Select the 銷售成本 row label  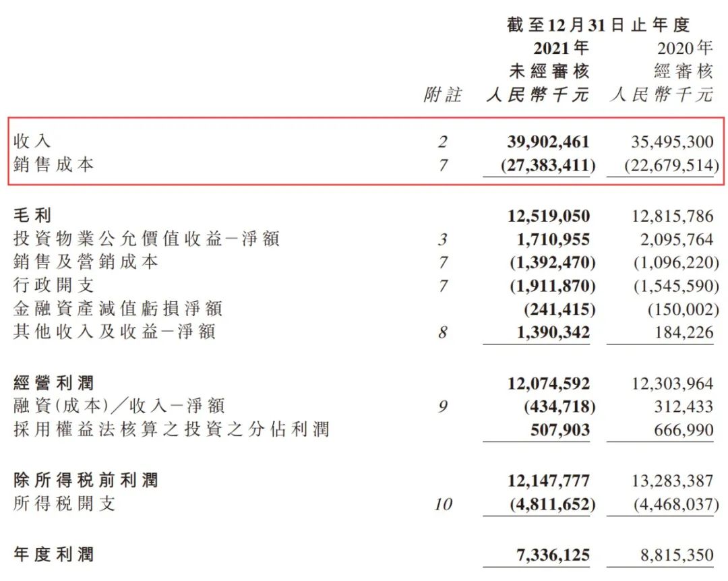click(53, 165)
